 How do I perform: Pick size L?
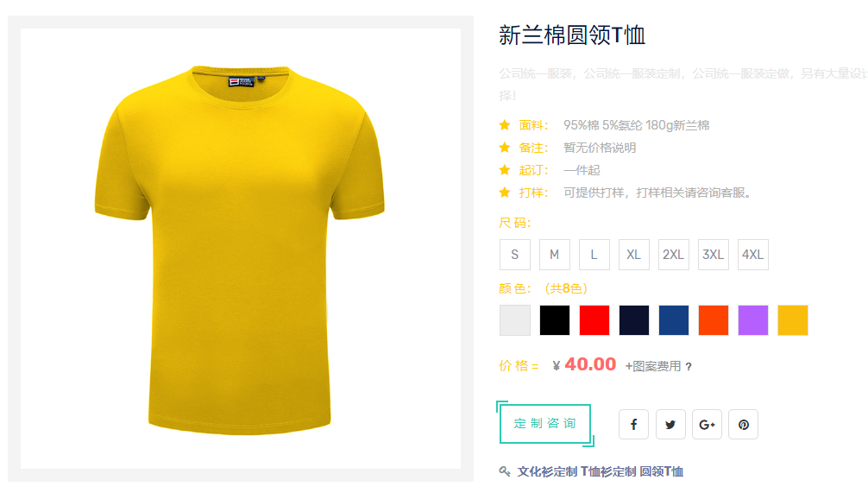point(594,255)
